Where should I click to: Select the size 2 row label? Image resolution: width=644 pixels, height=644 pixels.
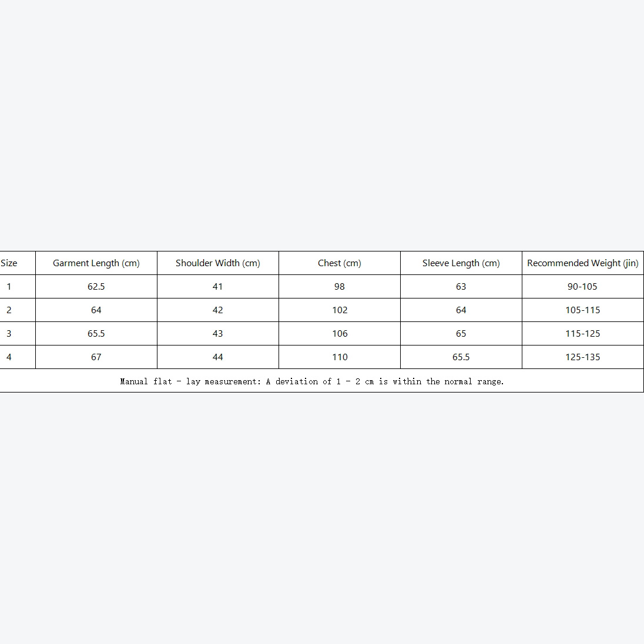click(x=9, y=310)
